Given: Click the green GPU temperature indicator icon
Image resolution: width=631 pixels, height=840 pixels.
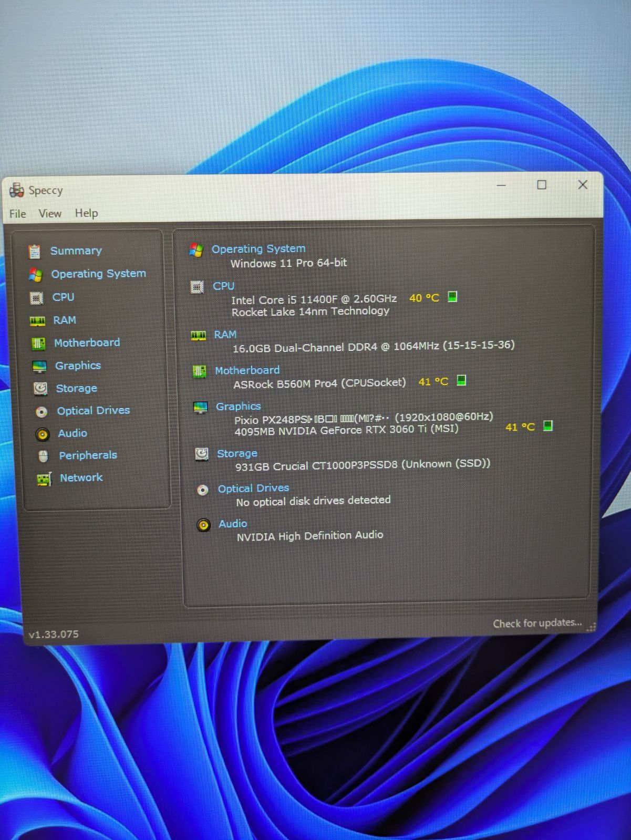Looking at the screenshot, I should 547,426.
